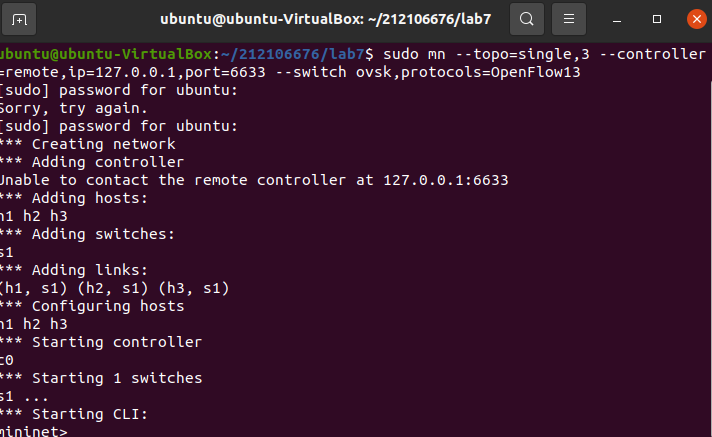Click the '*** Starting controller' line
The image size is (712, 437).
(x=101, y=342)
